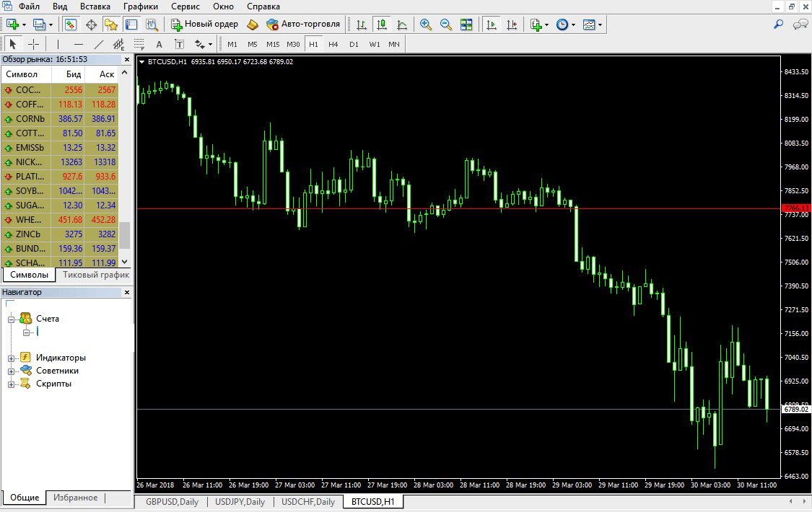
Task: Toggle Авто-торговля on
Action: point(303,25)
